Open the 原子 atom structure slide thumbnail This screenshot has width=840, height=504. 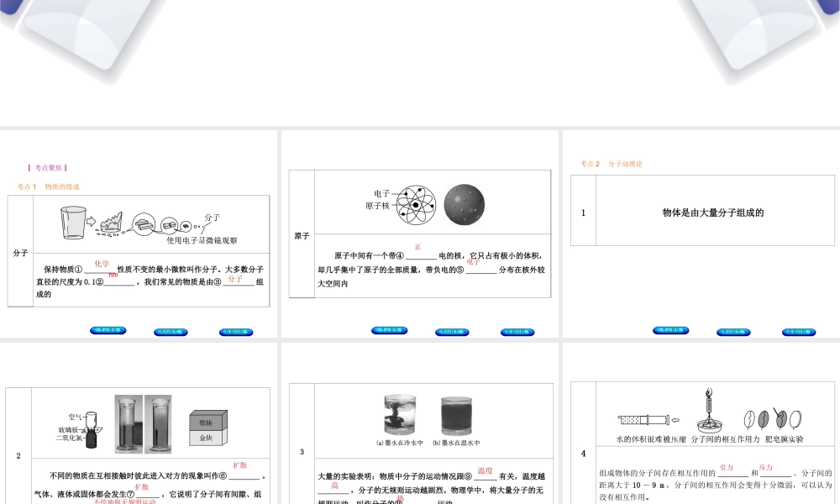click(419, 234)
